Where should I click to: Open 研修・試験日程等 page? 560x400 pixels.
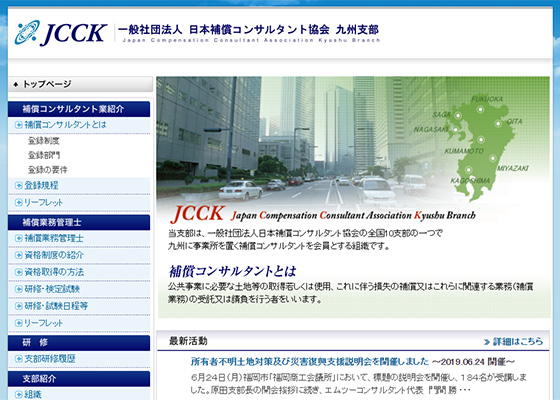click(56, 306)
